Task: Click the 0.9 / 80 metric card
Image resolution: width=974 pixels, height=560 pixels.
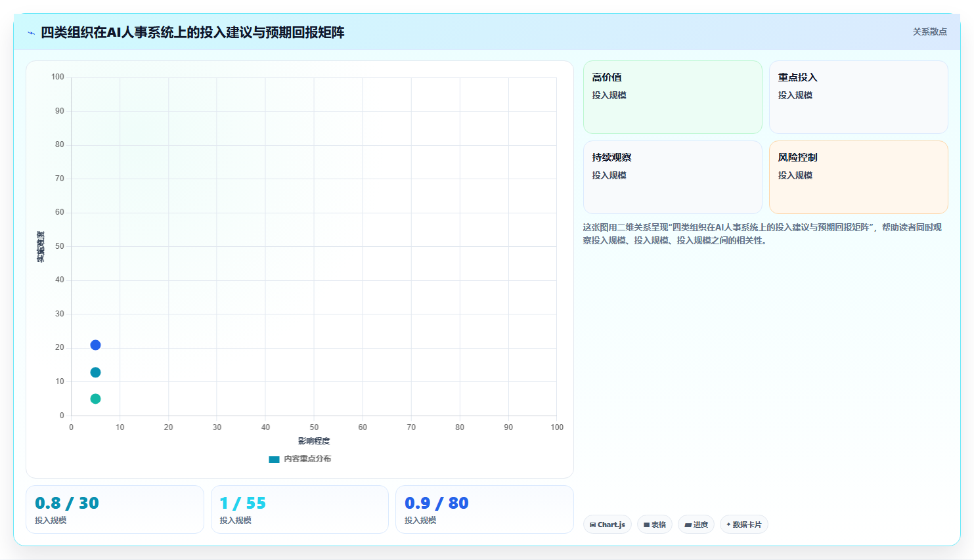Action: [485, 509]
